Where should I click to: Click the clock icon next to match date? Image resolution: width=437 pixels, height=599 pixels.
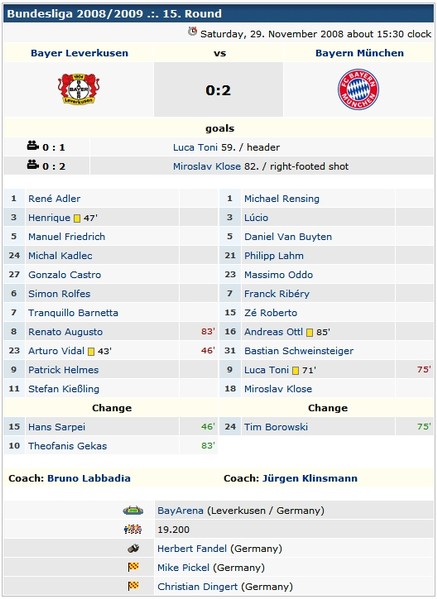[193, 32]
